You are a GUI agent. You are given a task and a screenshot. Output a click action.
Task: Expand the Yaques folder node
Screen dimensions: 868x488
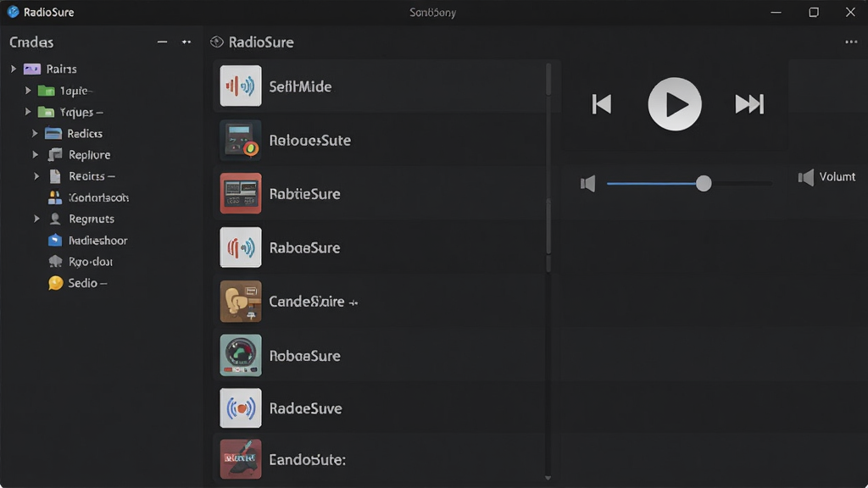click(28, 112)
